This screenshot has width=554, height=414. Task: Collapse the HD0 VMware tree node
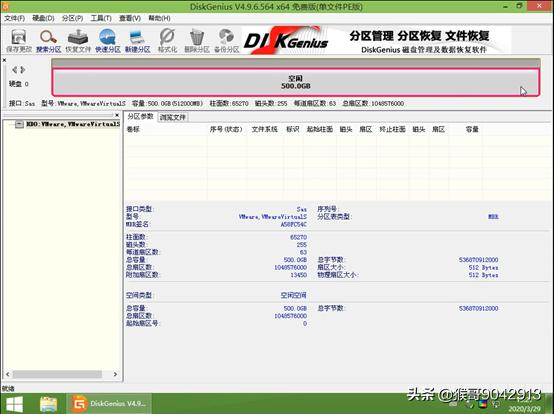click(19, 124)
